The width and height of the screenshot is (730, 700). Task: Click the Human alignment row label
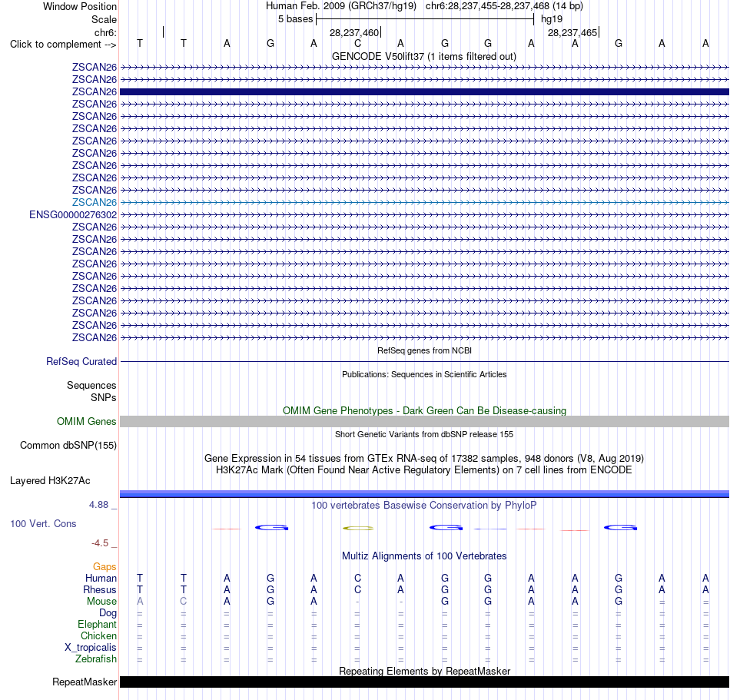coord(101,578)
